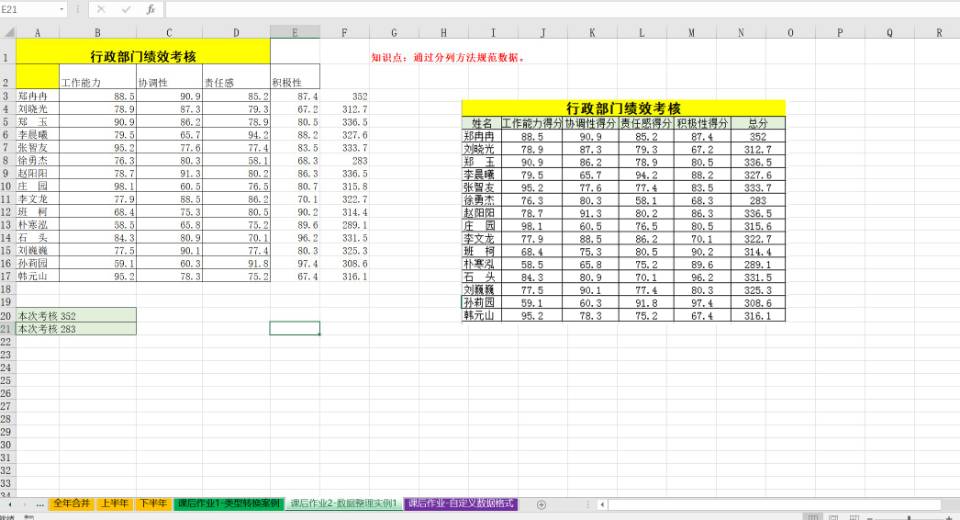Image resolution: width=960 pixels, height=520 pixels.
Task: Click the 总分 header in right table
Action: coord(758,123)
